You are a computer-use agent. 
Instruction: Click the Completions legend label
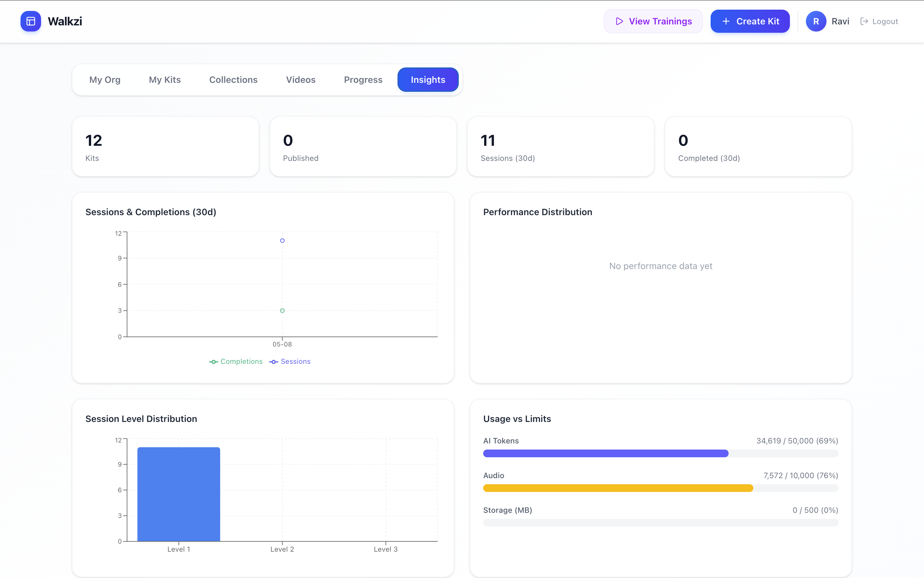point(241,362)
